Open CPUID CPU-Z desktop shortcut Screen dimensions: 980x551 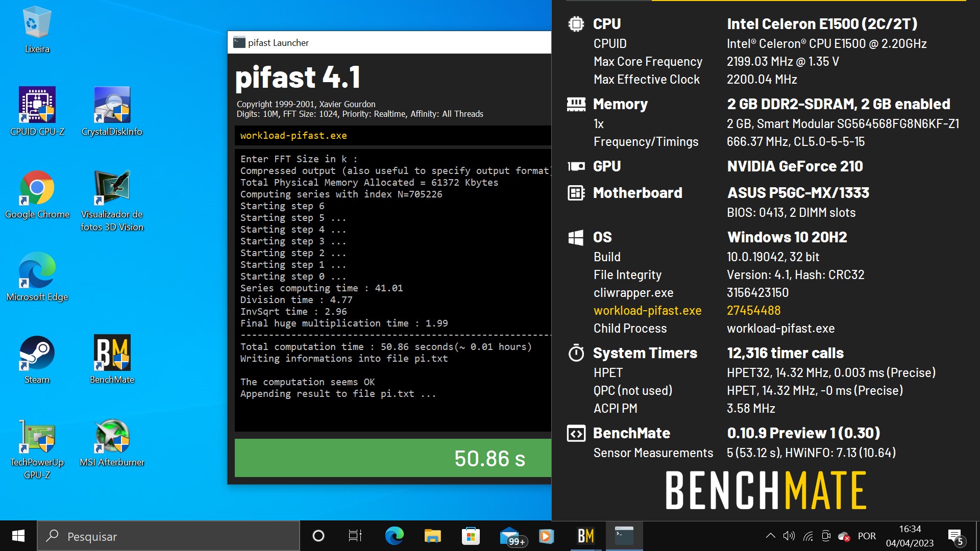coord(37,111)
